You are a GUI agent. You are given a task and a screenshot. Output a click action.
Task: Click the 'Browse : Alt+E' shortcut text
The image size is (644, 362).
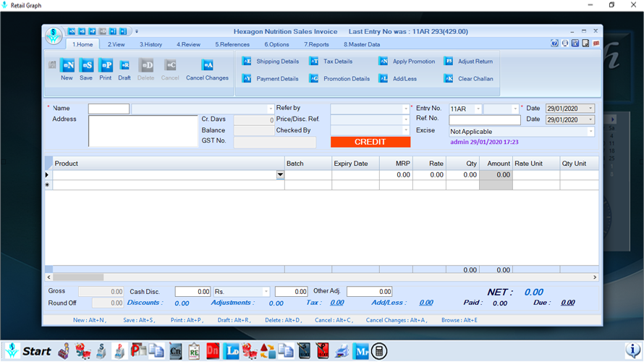click(459, 320)
